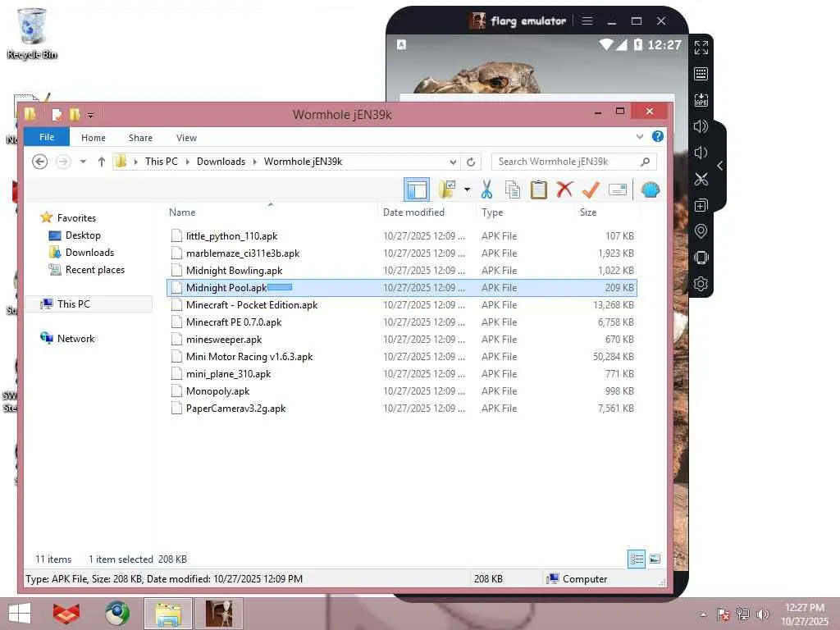Click the folder options icon with checkmark

point(447,189)
